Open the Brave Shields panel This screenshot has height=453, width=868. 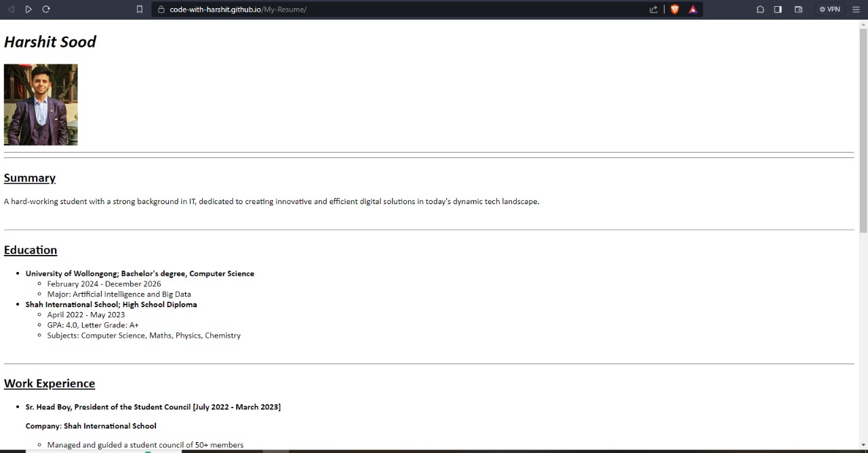[674, 9]
